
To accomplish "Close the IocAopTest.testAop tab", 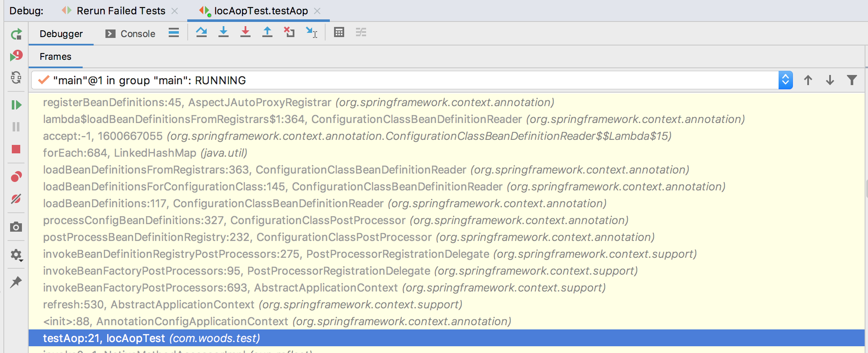I will [318, 11].
